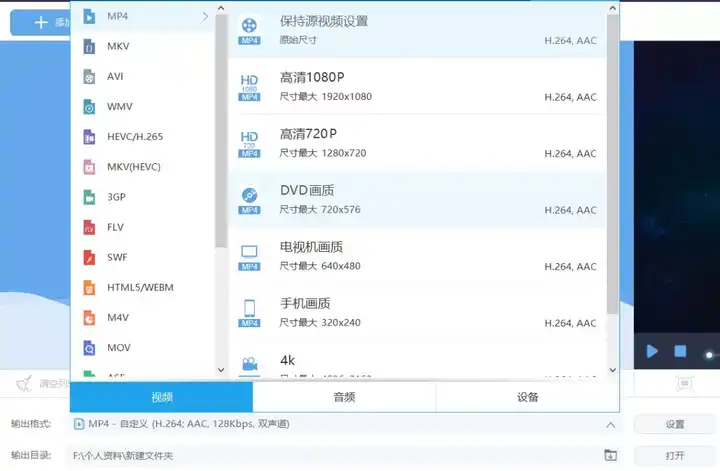Screen dimensions: 720x471
Task: Click the 打开 button
Action: (x=675, y=455)
